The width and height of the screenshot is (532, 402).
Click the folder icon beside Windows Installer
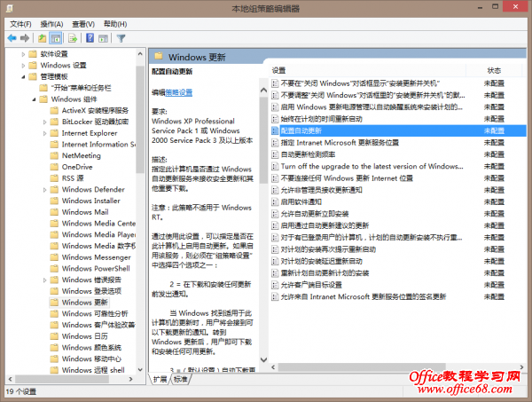coord(54,201)
